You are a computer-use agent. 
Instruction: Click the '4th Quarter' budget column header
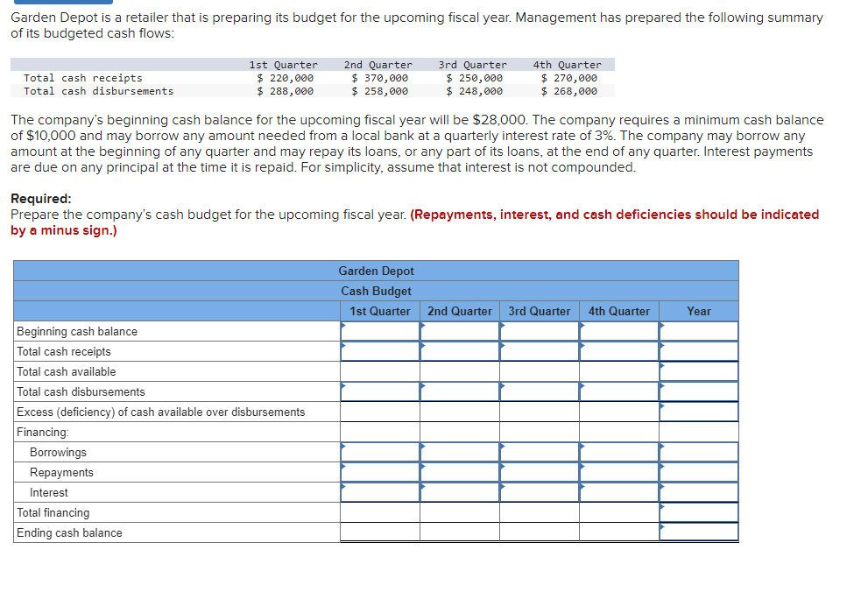(619, 311)
